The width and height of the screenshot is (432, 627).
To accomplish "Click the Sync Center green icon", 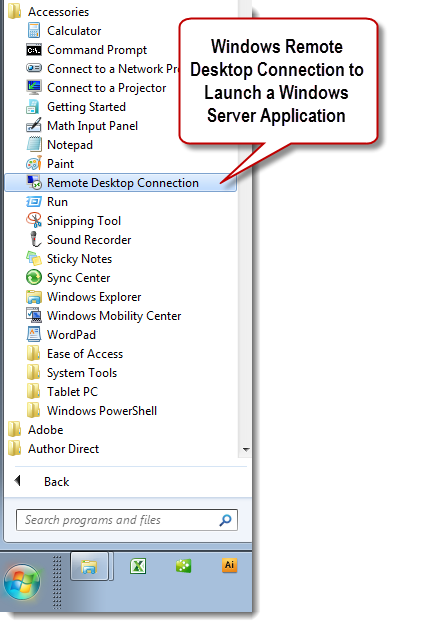I will click(x=34, y=277).
